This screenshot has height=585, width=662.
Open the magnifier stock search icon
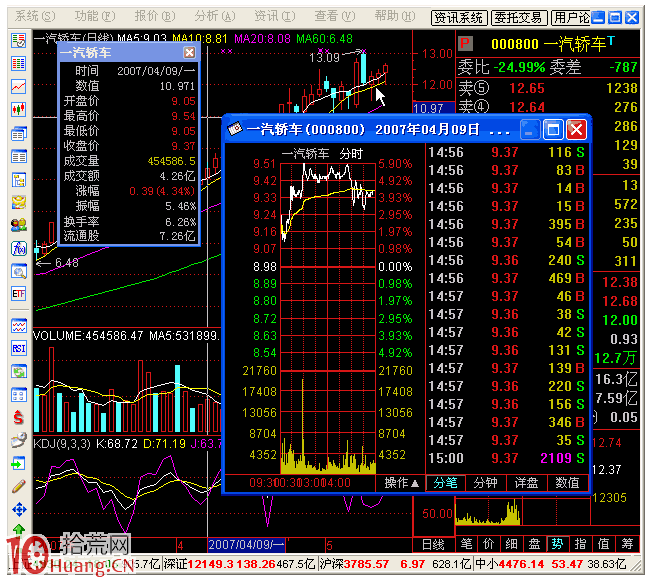(19, 271)
